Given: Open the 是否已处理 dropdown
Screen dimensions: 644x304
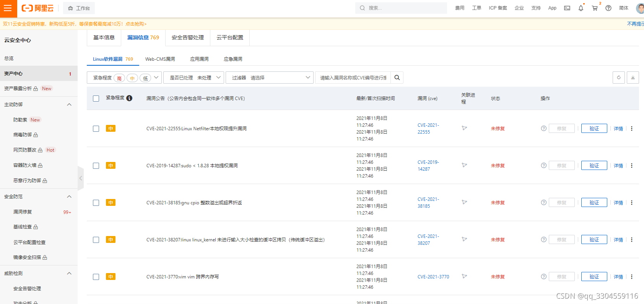Looking at the screenshot, I should (x=194, y=78).
